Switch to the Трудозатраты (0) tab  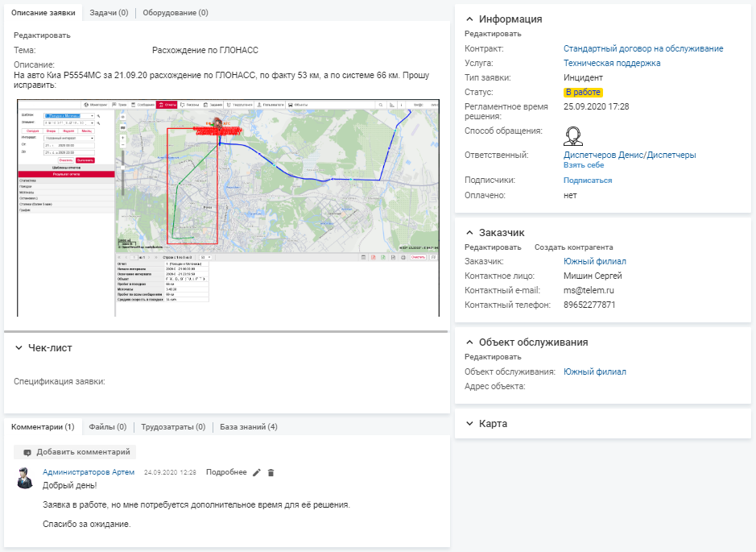[x=173, y=426]
